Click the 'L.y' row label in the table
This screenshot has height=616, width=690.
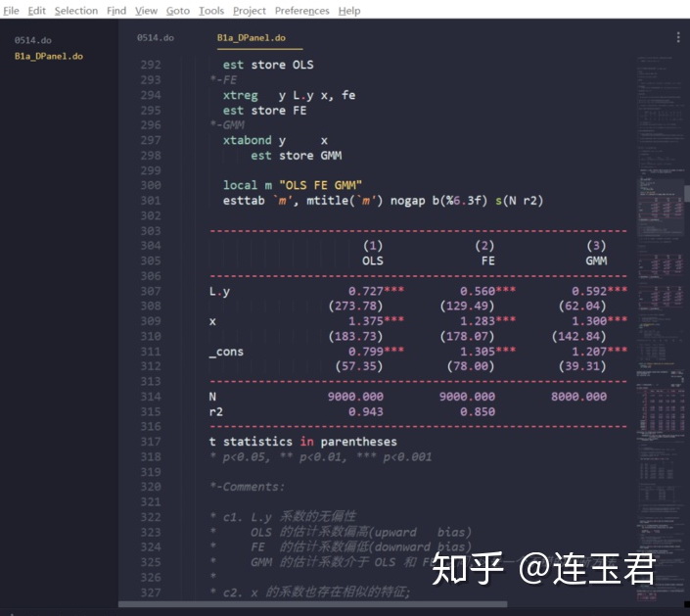click(219, 291)
